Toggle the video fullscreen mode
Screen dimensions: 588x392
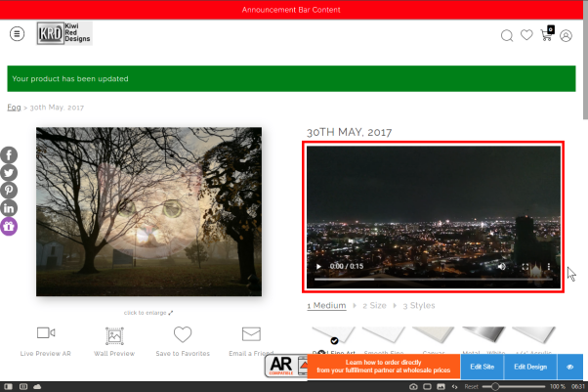[x=525, y=266]
